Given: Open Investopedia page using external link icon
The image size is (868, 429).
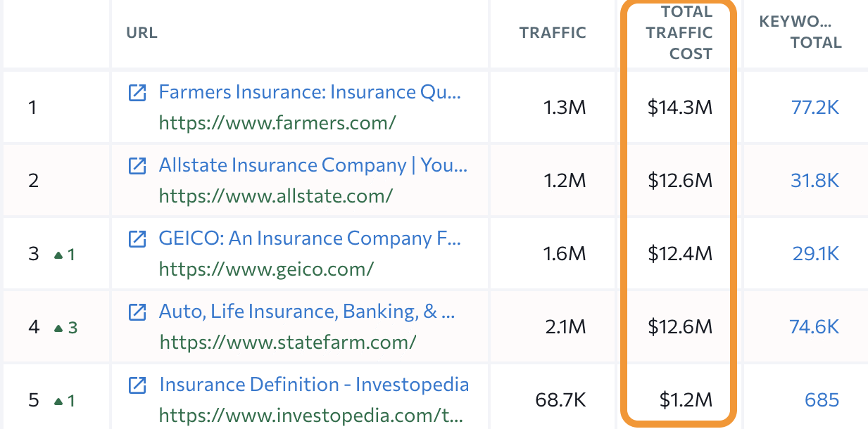Looking at the screenshot, I should [137, 385].
